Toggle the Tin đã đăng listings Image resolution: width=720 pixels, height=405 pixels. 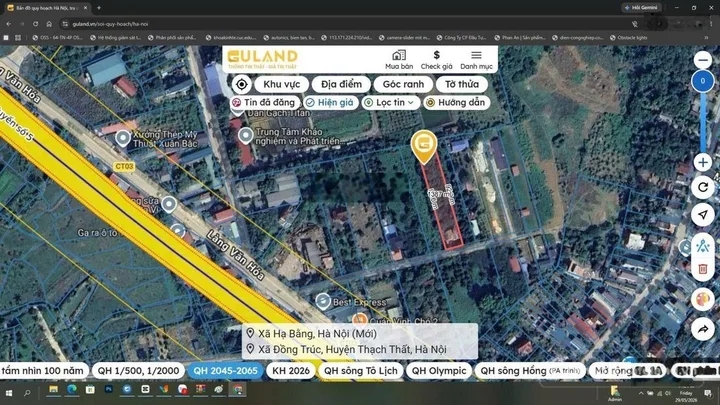265,102
